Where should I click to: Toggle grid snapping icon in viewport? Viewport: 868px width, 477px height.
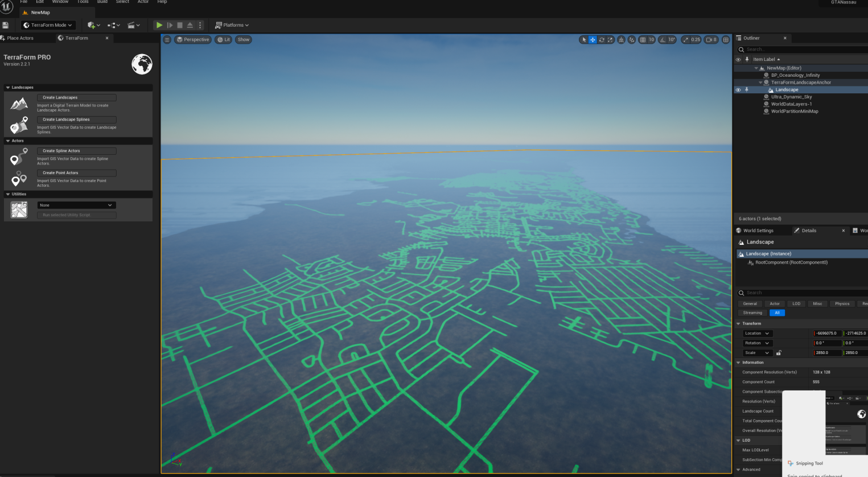point(643,40)
